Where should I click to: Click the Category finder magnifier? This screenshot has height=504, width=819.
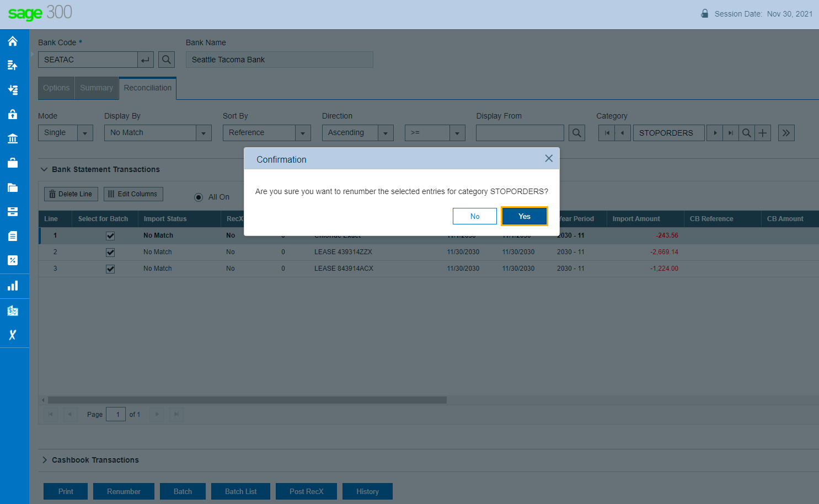point(747,133)
